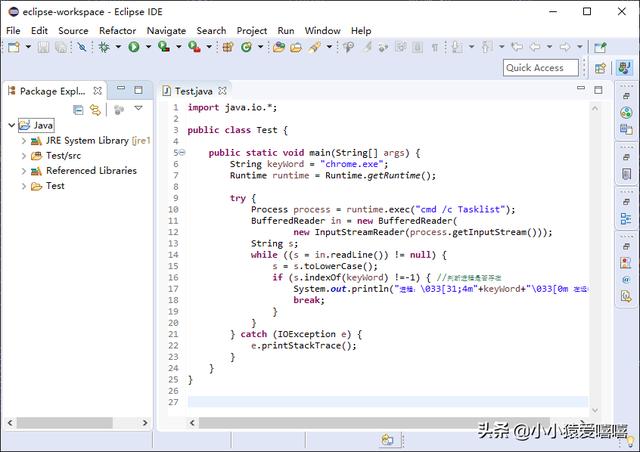The height and width of the screenshot is (452, 640).
Task: Open the Navigate menu
Action: coord(166,31)
